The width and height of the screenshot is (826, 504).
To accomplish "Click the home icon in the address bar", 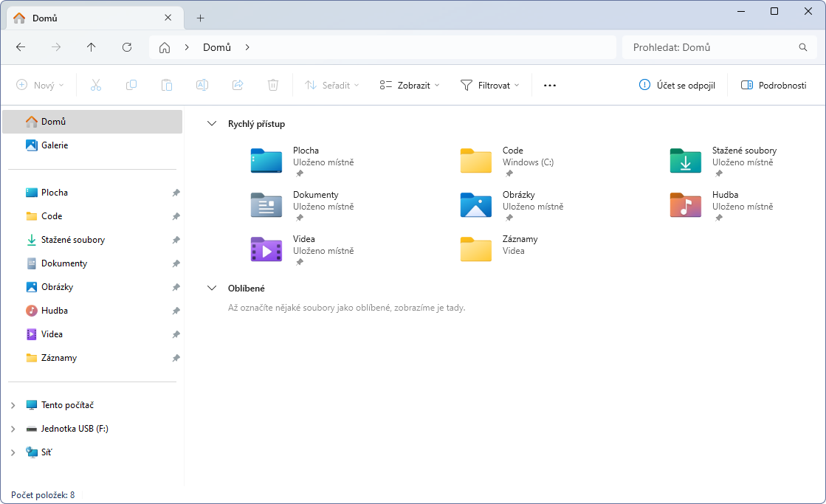I will click(163, 47).
